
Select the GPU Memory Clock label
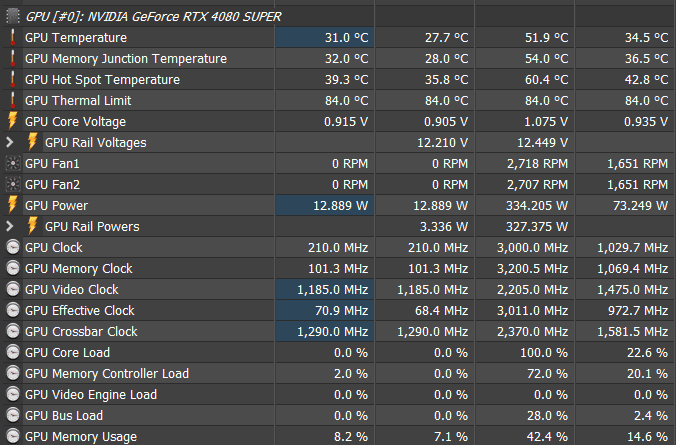(78, 269)
